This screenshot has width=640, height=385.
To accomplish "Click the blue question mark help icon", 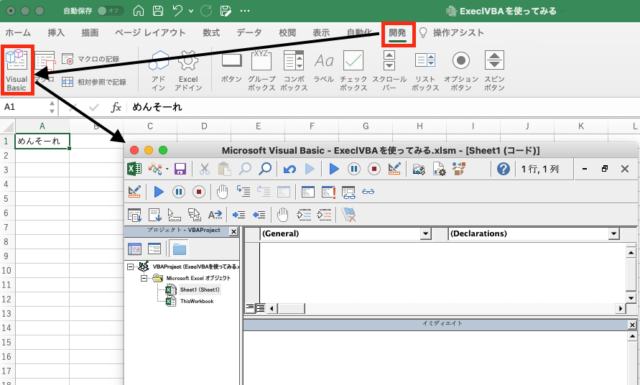I will click(x=503, y=169).
